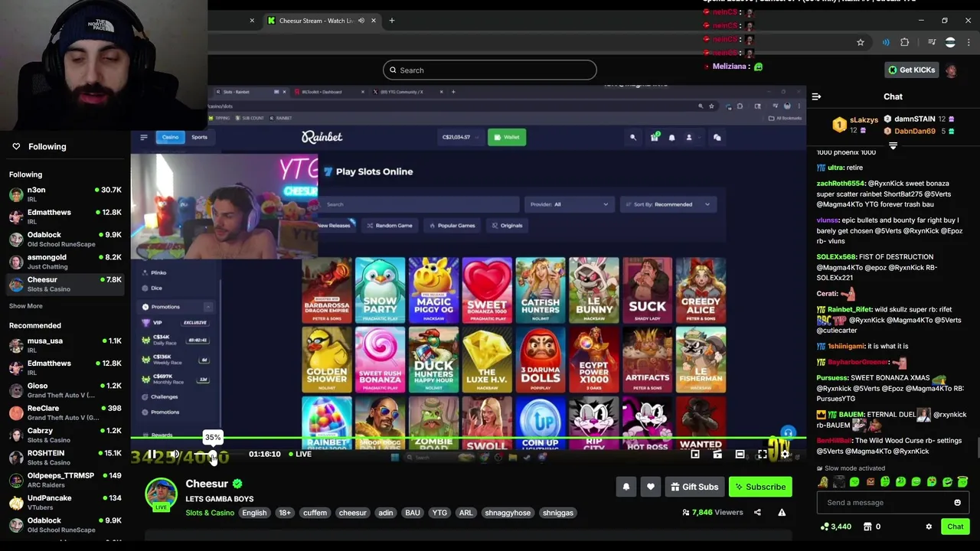Screen dimensions: 980x551
Task: Click the stream seek progress bar
Action: click(x=468, y=439)
